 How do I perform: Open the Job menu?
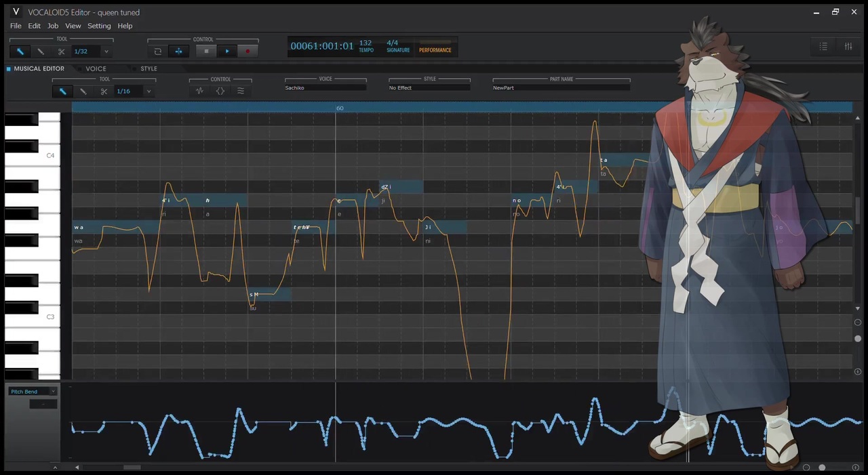coord(53,26)
